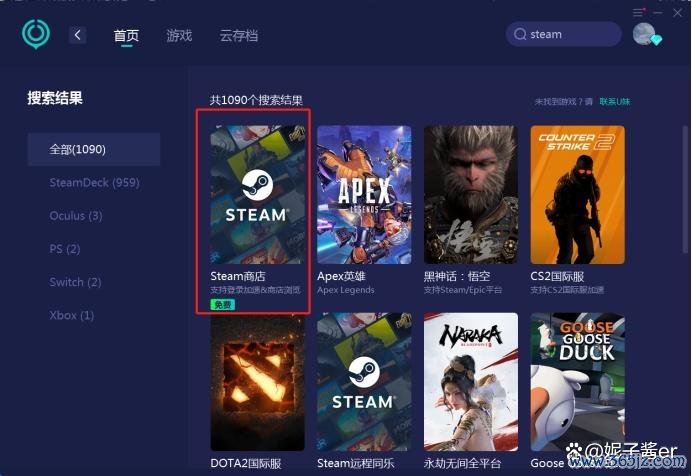Click the Apex Legends subtitle text
Screen dimensions: 692x476
346,290
